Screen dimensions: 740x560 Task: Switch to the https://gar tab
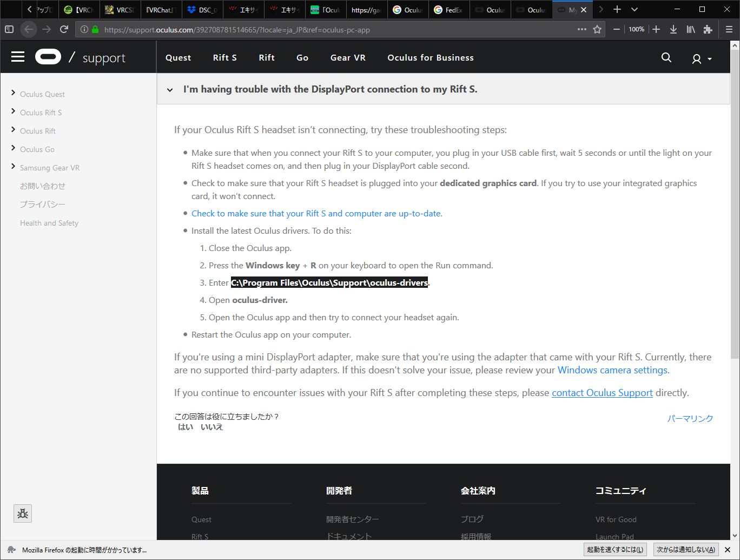(x=367, y=10)
